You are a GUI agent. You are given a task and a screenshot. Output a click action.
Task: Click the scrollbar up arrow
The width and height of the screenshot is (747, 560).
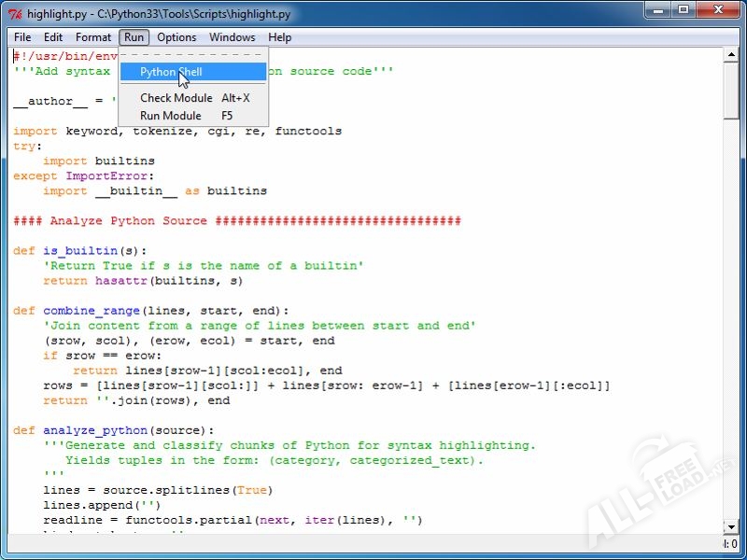tap(732, 55)
